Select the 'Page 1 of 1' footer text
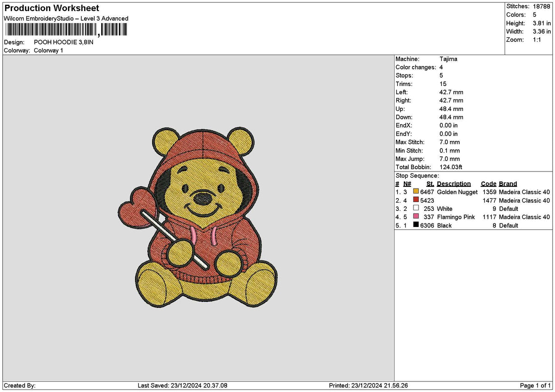 click(536, 386)
